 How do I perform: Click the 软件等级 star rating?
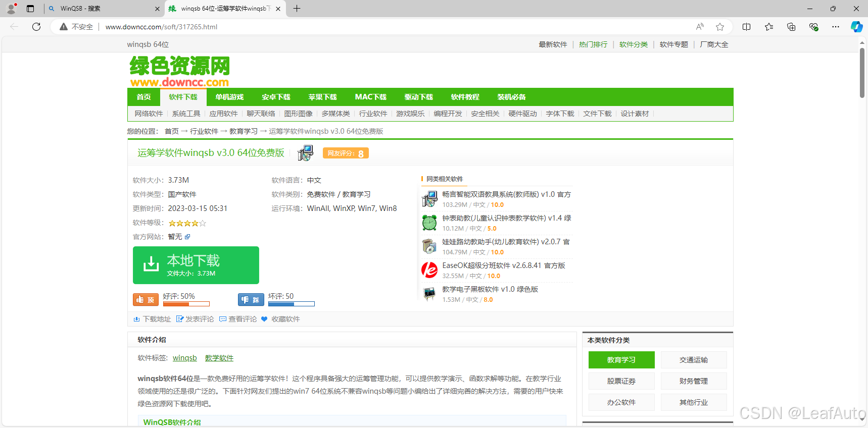click(187, 223)
